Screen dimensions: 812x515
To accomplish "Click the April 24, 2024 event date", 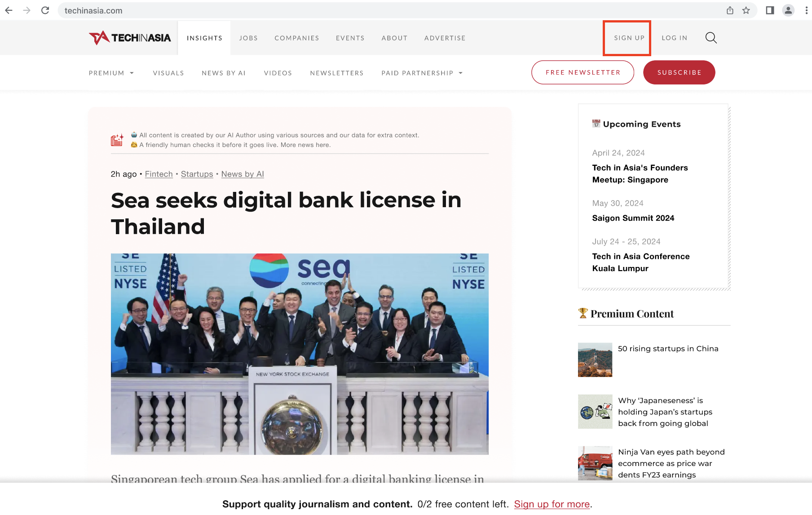I will point(618,153).
